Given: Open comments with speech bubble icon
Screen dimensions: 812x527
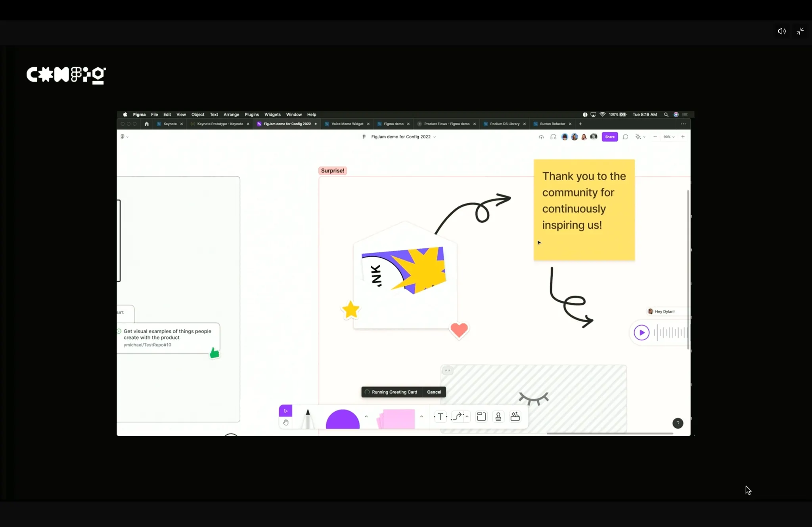Looking at the screenshot, I should (x=625, y=137).
